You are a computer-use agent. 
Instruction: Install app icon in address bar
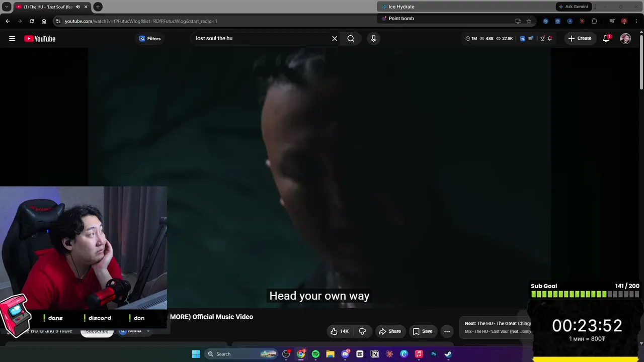518,21
